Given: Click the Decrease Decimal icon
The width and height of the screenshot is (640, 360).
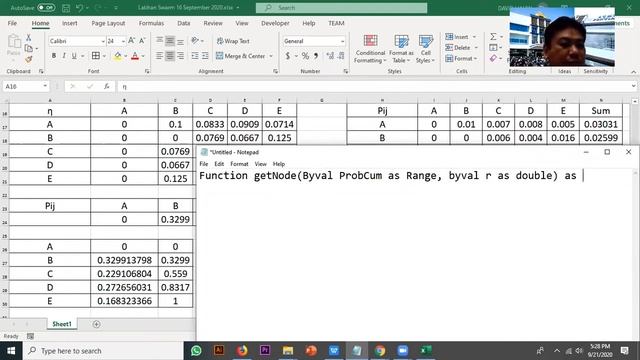Looking at the screenshot, I should 341,56.
